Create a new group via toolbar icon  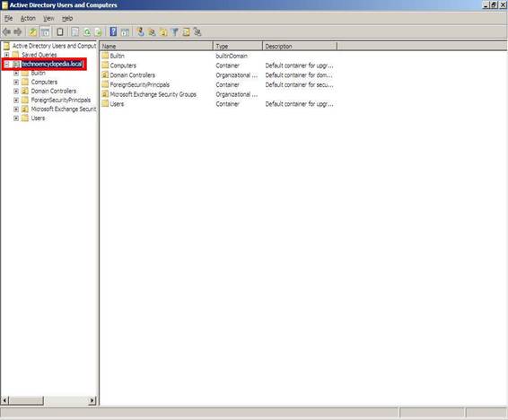point(152,31)
